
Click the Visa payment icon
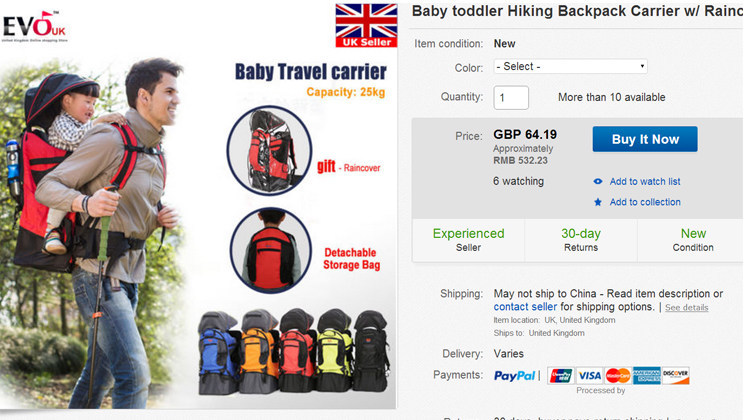pyautogui.click(x=589, y=376)
